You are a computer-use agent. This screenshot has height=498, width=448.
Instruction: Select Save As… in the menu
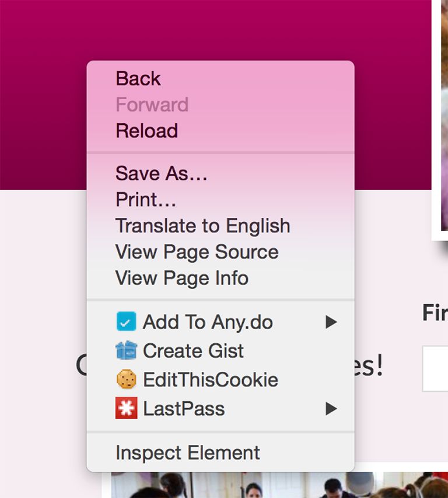point(220,173)
